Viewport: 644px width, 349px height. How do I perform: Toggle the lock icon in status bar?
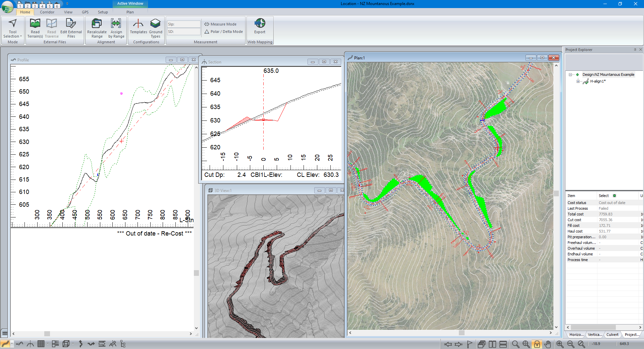coord(537,344)
